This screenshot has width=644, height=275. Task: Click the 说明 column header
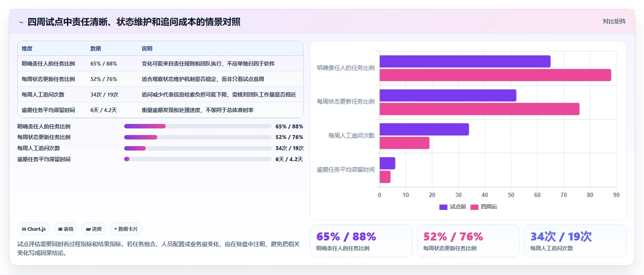147,48
